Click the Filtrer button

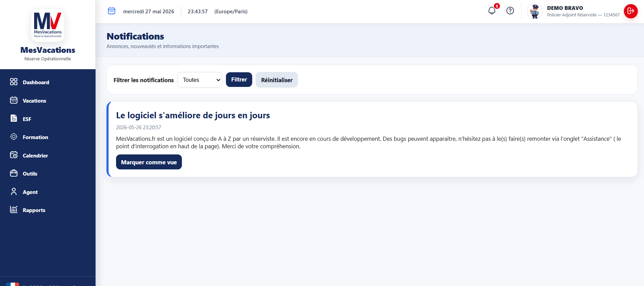239,79
